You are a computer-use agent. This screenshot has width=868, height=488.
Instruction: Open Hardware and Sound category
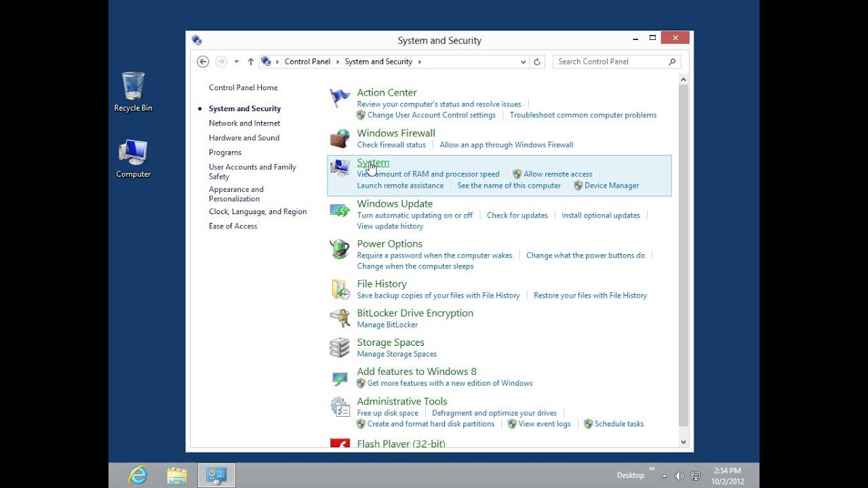(x=244, y=138)
